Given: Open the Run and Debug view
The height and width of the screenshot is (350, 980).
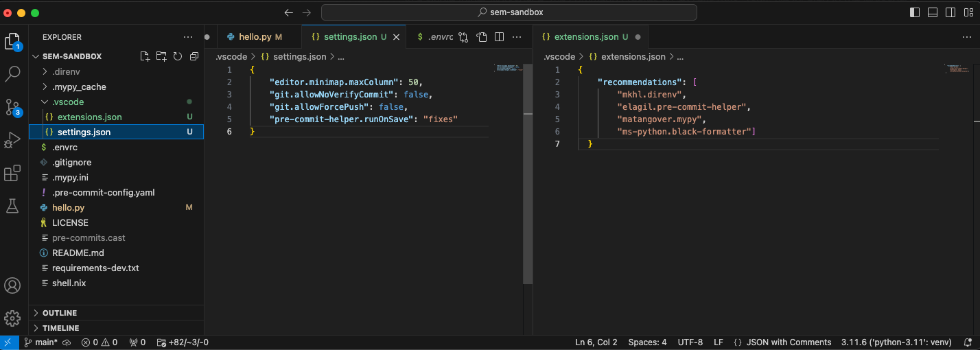Looking at the screenshot, I should tap(12, 140).
